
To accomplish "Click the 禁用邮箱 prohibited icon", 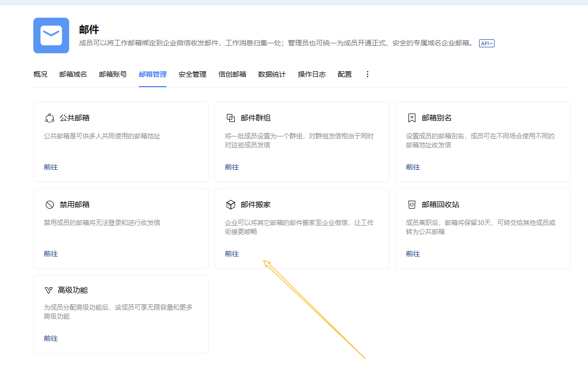I will pos(49,205).
